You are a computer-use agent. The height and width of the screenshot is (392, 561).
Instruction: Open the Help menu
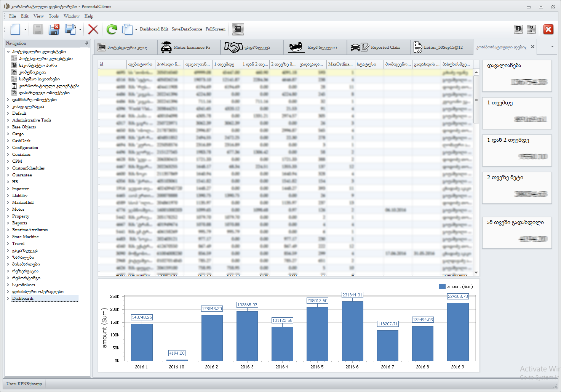(89, 16)
